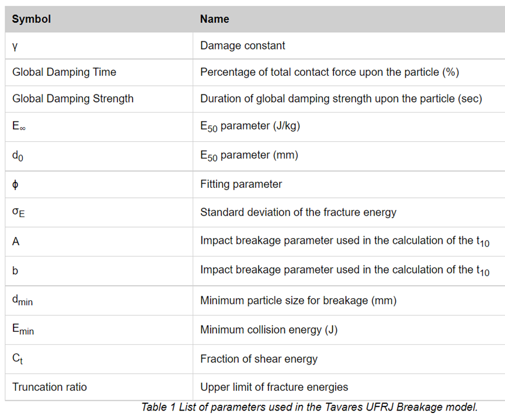Screen dimensions: 505x420
Task: Click the Fitting parameter cell
Action: coord(241,184)
